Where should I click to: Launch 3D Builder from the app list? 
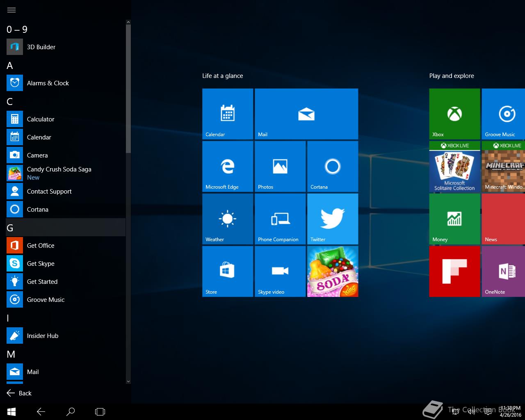(x=66, y=47)
